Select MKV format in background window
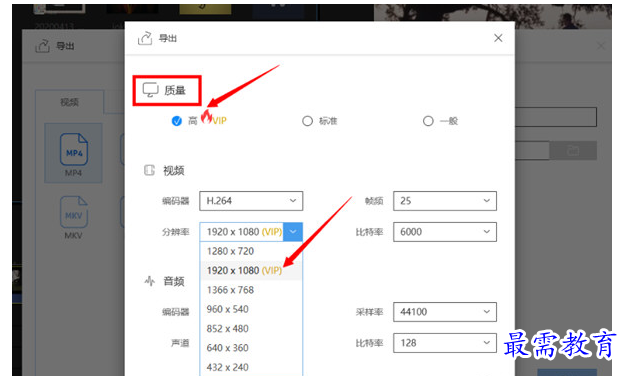The width and height of the screenshot is (625, 376). [x=73, y=217]
